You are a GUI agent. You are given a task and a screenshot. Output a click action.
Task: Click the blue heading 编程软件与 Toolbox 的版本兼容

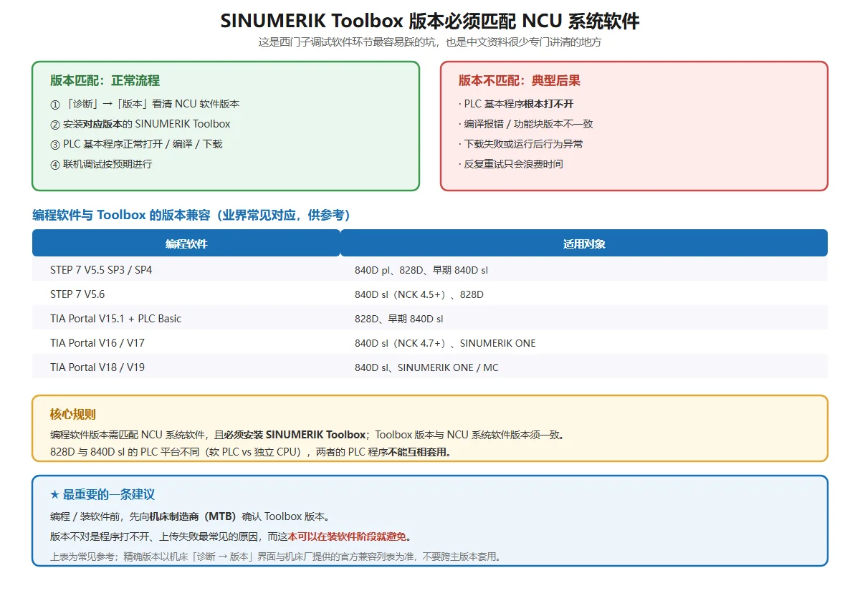[x=191, y=215]
